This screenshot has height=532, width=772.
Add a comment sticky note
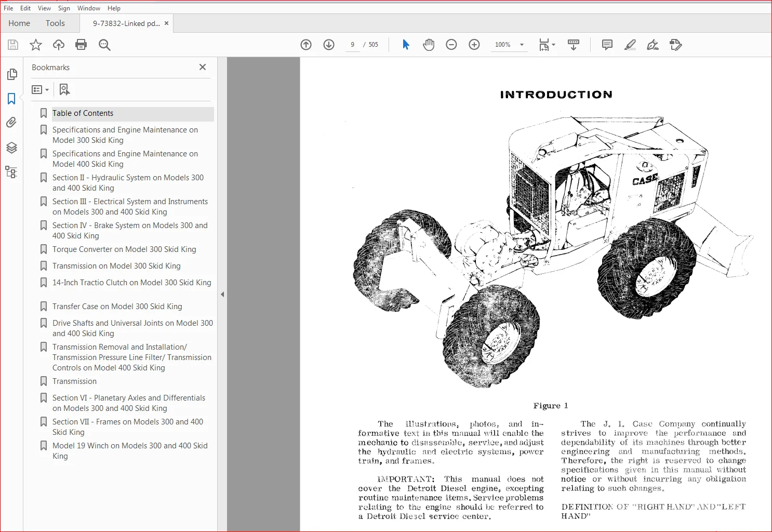pyautogui.click(x=607, y=45)
